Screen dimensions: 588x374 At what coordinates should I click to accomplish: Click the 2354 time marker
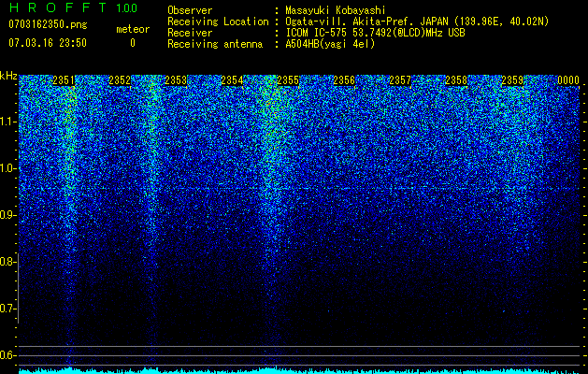coord(232,80)
